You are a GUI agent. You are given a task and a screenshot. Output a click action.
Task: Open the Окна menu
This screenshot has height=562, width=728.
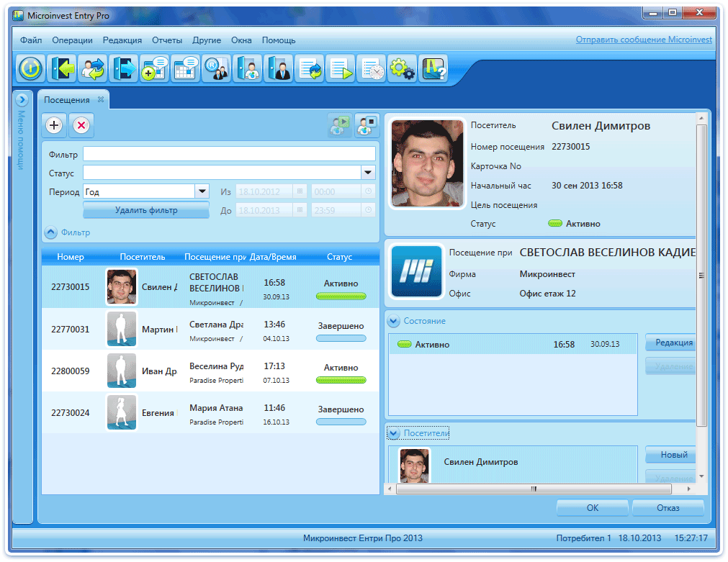click(x=241, y=40)
